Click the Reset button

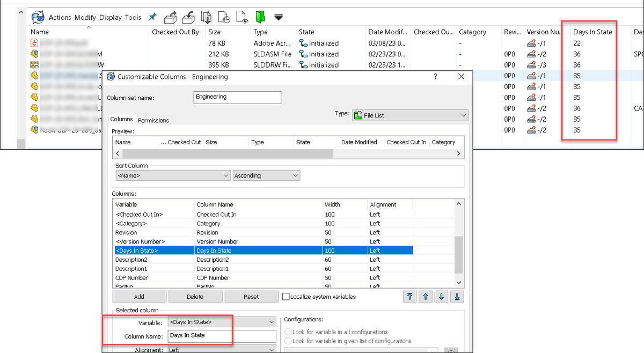pyautogui.click(x=251, y=297)
